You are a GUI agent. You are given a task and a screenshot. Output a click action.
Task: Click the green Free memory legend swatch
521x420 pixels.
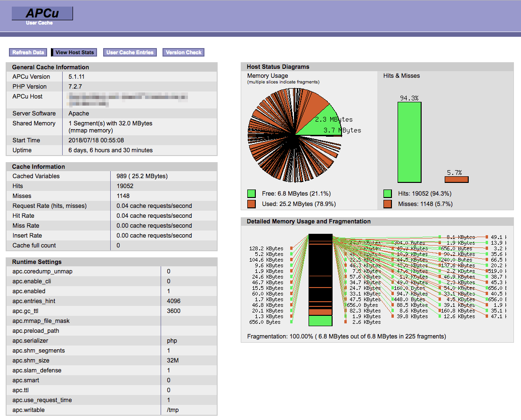[x=252, y=194]
